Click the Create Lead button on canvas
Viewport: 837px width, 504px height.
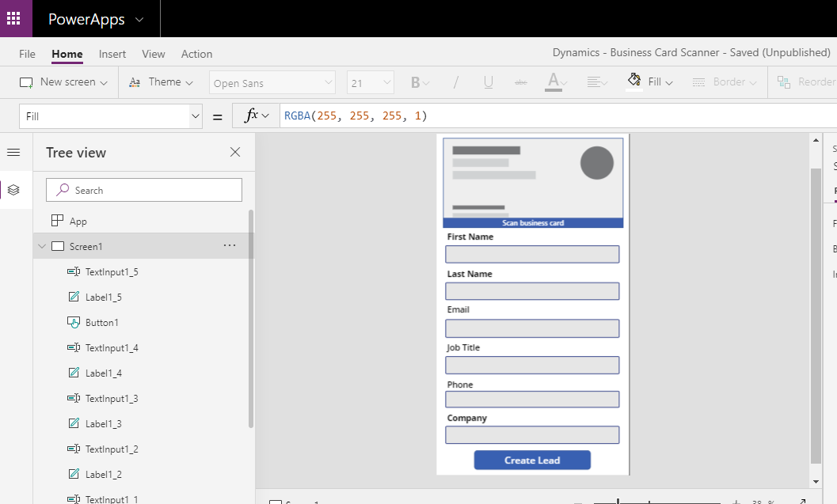pos(532,460)
